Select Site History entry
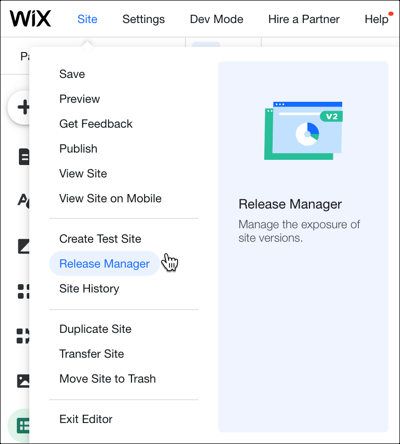Image resolution: width=400 pixels, height=444 pixels. click(89, 289)
